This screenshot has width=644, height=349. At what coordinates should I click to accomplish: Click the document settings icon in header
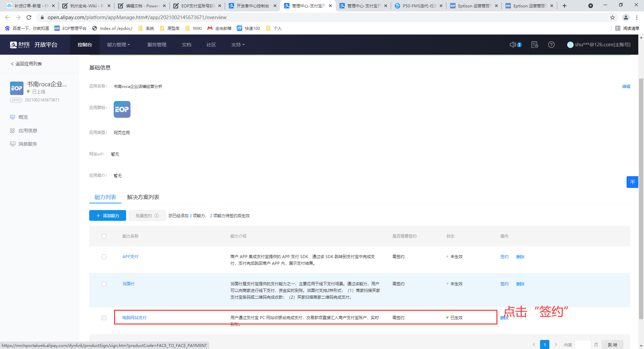coord(535,45)
